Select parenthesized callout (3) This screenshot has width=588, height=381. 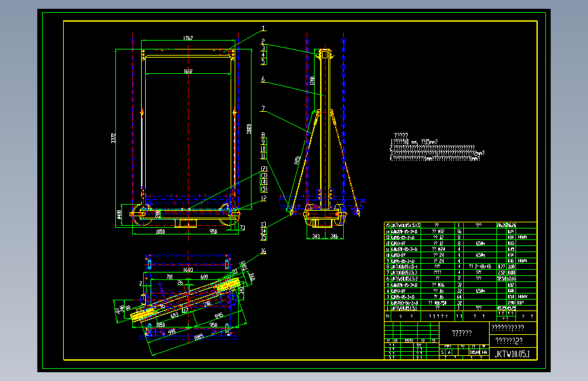tap(264, 176)
